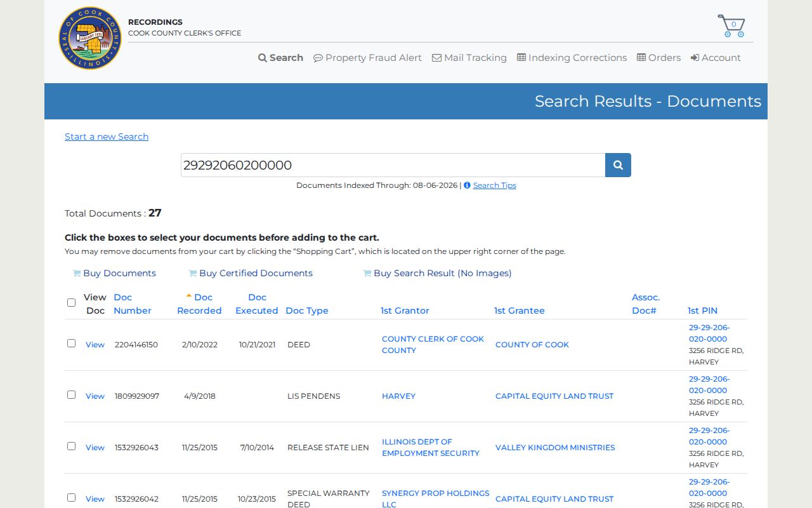
Task: Check the box for document 1532926043
Action: [71, 446]
